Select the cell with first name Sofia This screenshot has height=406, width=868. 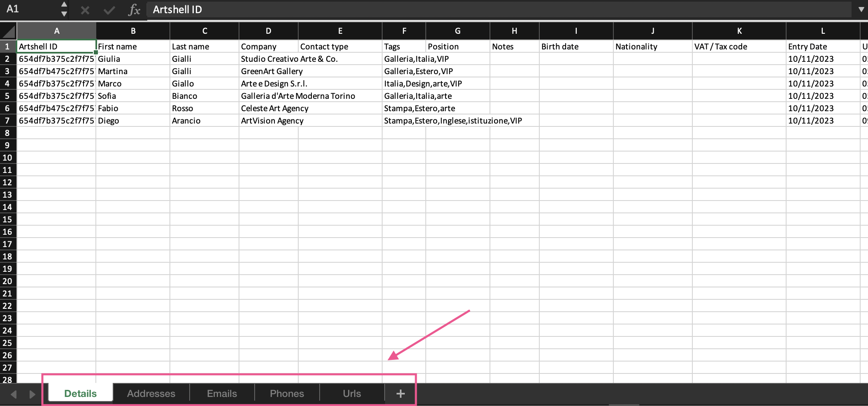[133, 96]
